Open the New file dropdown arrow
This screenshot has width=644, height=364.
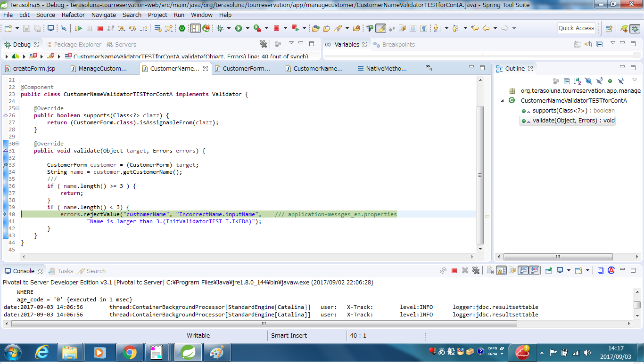(x=17, y=28)
